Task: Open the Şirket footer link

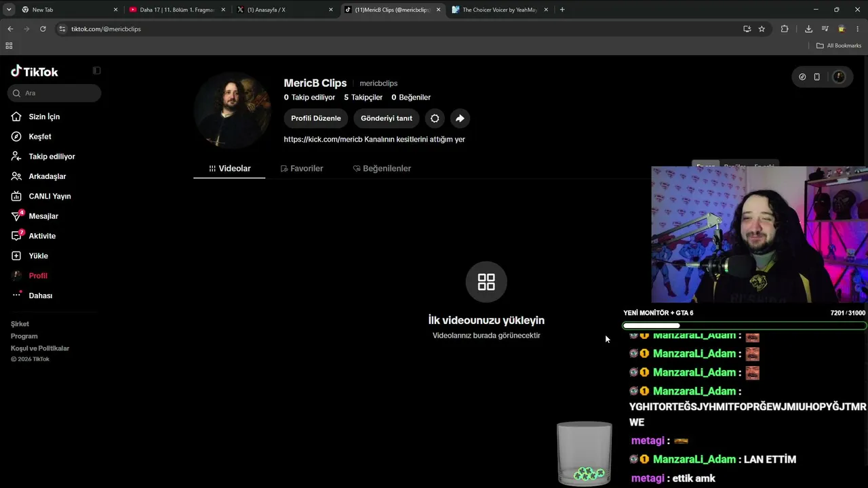Action: click(x=20, y=324)
